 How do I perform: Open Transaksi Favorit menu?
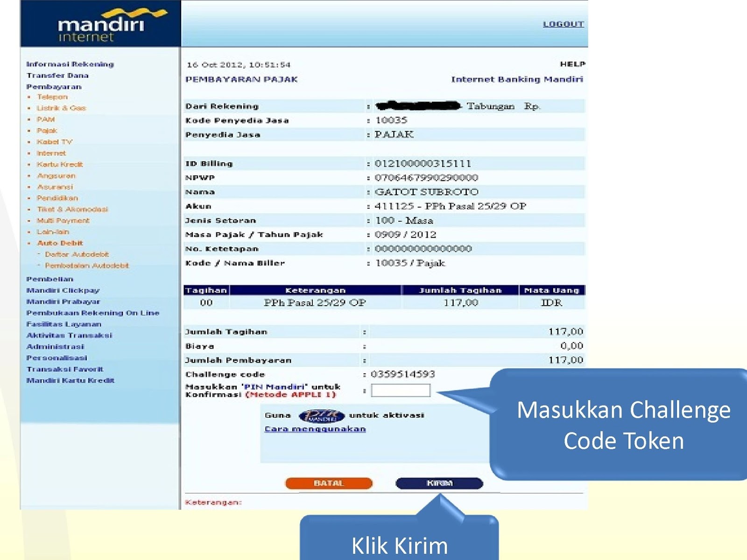click(x=65, y=369)
